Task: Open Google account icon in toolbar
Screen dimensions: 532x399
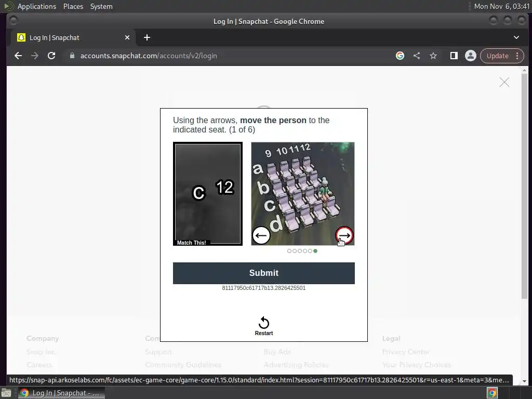Action: (400, 56)
